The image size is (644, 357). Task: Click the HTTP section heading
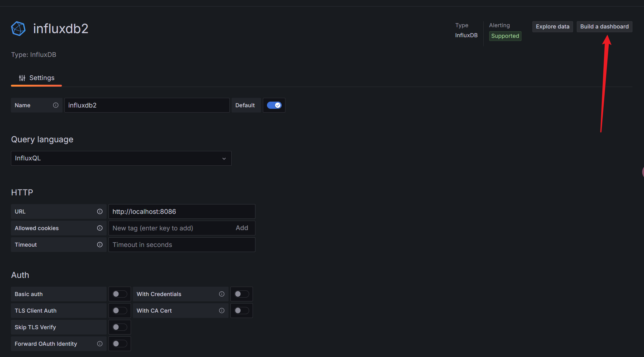[x=22, y=193]
